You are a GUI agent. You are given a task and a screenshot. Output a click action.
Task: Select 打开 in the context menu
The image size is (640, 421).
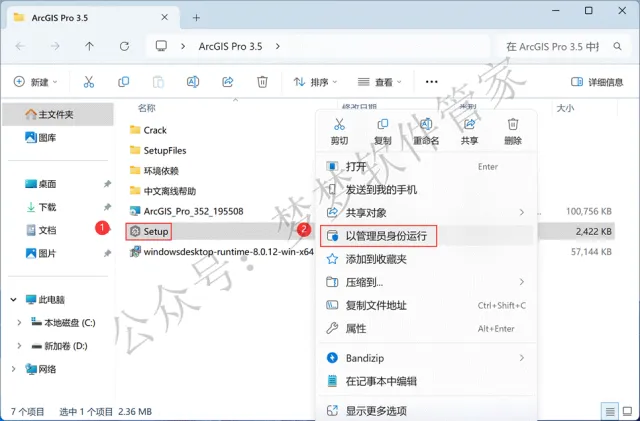click(x=426, y=167)
